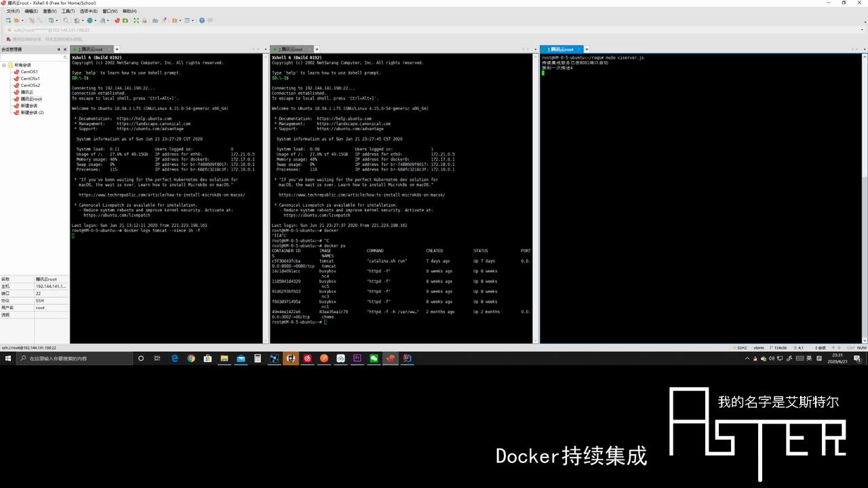
Task: Open the 编辑(E) menu
Action: tap(31, 12)
